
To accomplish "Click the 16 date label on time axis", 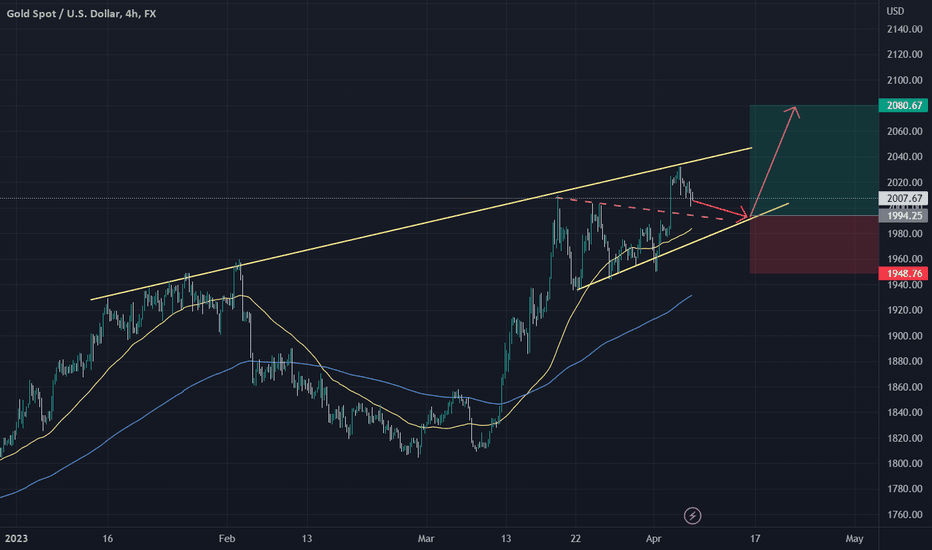I will 108,539.
